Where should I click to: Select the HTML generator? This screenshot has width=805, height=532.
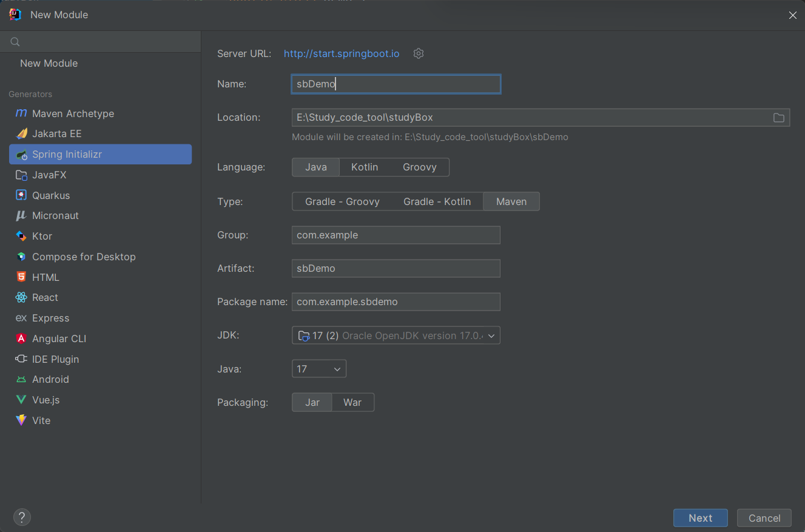pyautogui.click(x=100, y=277)
